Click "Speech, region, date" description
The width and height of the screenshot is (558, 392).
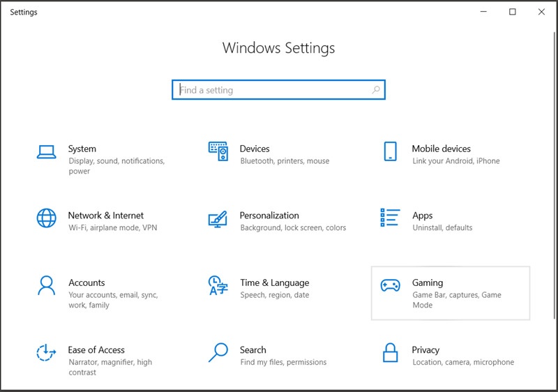coord(275,295)
